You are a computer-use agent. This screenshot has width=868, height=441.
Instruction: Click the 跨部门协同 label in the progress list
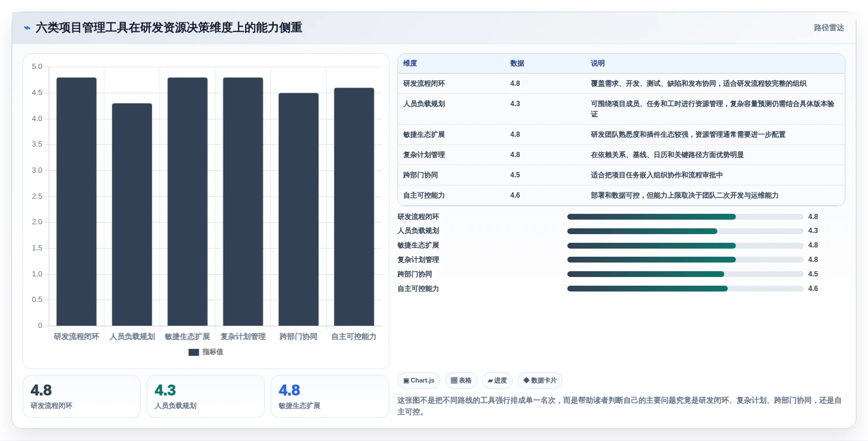[x=415, y=274]
